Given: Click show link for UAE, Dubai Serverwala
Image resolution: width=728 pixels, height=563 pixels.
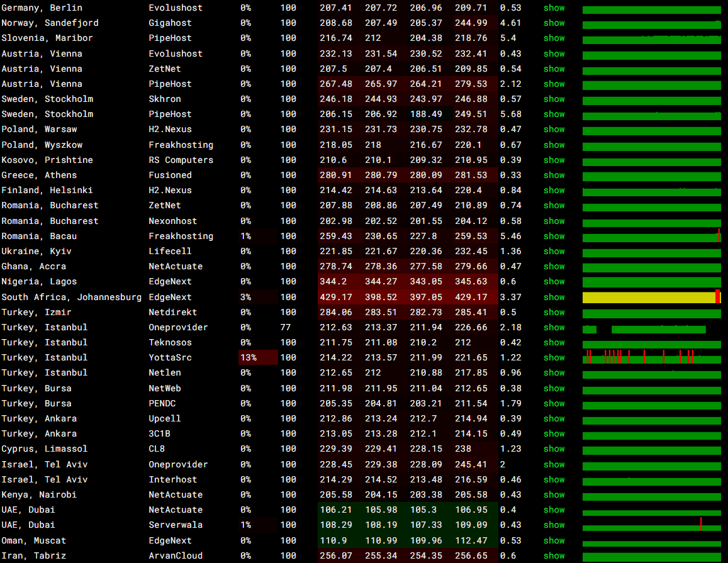Looking at the screenshot, I should [554, 525].
